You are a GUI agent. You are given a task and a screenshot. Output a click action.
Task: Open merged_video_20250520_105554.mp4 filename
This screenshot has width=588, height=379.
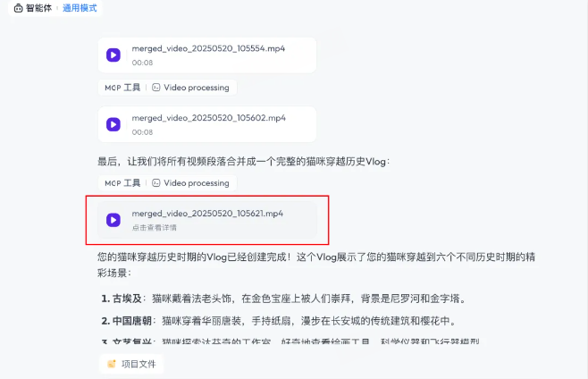(208, 48)
